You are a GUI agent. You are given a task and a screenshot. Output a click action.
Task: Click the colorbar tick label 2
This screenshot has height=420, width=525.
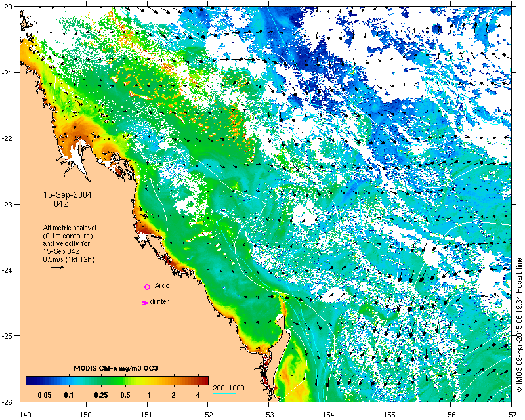point(173,395)
